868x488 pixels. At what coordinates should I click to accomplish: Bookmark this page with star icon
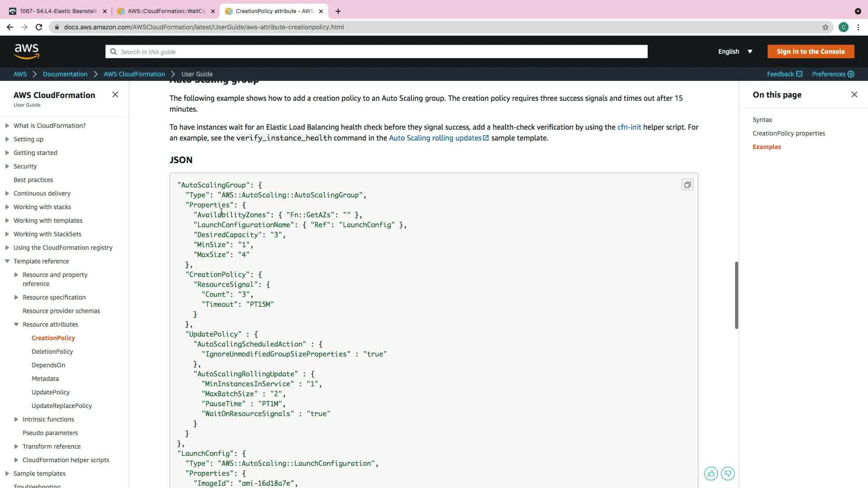[x=825, y=27]
